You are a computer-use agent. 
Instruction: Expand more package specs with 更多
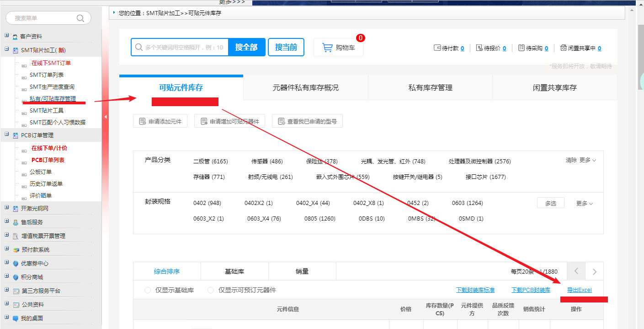point(584,203)
